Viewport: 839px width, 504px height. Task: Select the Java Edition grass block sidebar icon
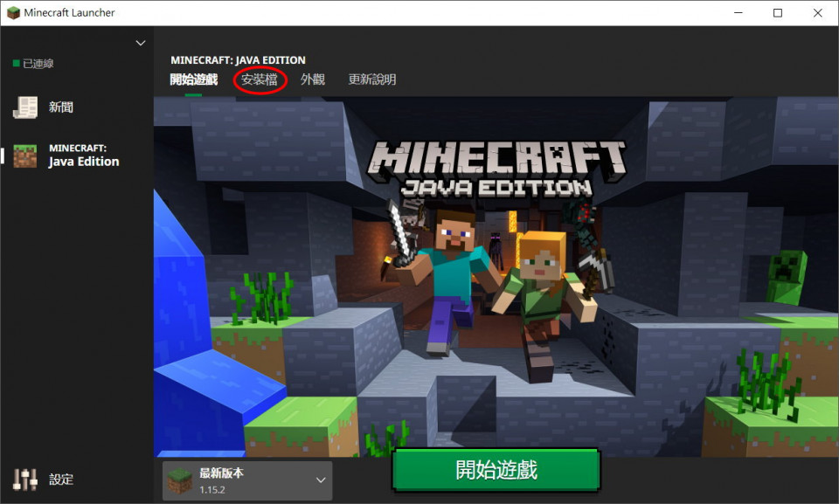click(x=25, y=155)
